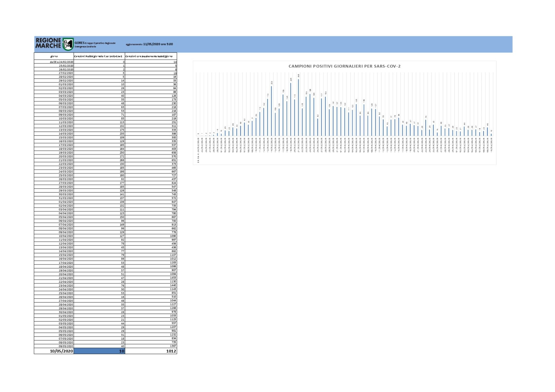
Task: Select the 'Campioni complessivamente testati/giorno' header
Action: pyautogui.click(x=151, y=56)
